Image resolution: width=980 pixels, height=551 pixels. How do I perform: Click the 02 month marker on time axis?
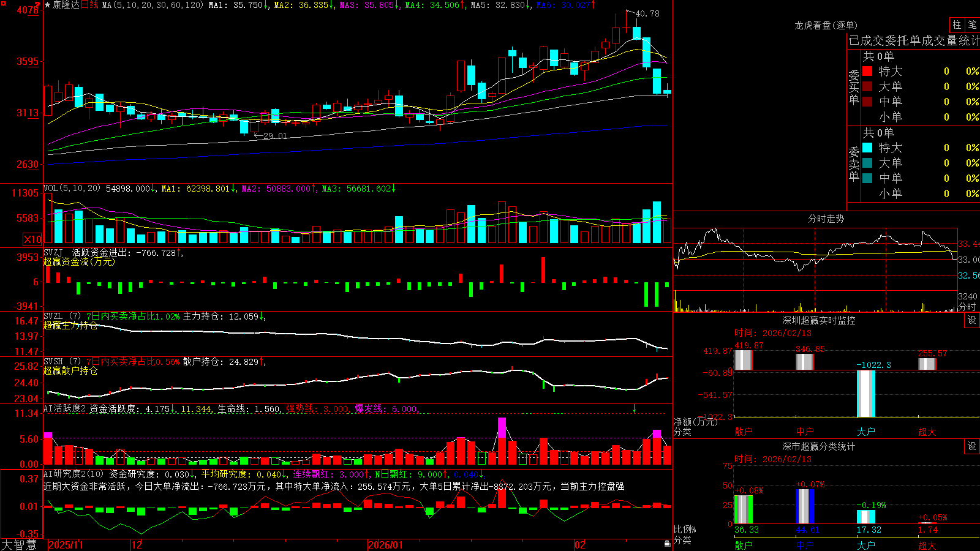(x=580, y=545)
